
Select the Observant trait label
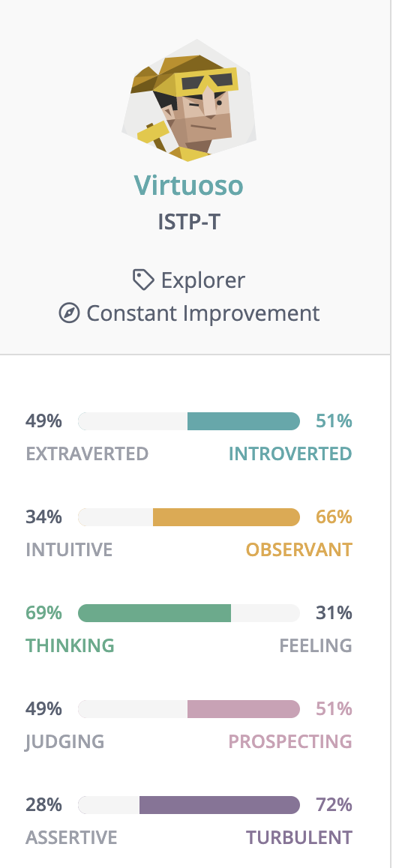point(299,549)
